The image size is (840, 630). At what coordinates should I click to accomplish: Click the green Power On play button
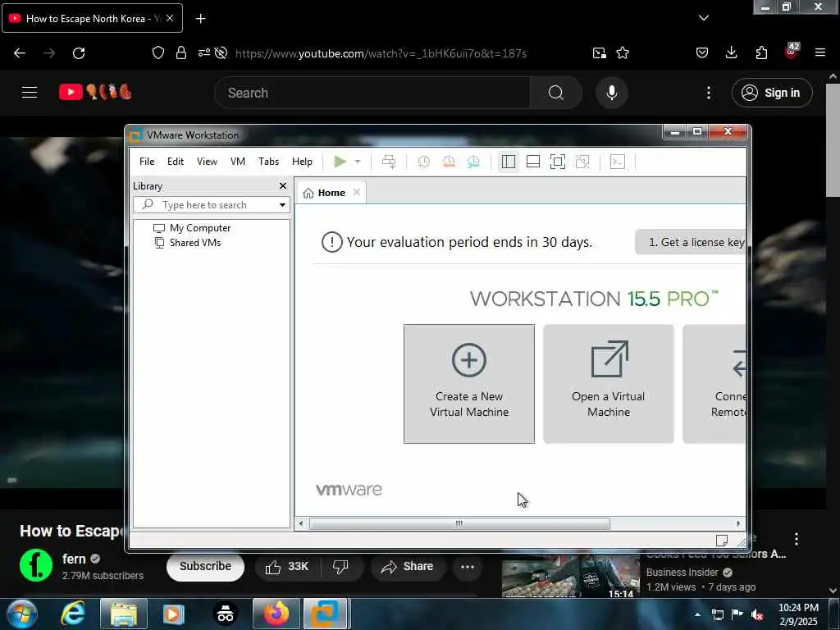[340, 162]
